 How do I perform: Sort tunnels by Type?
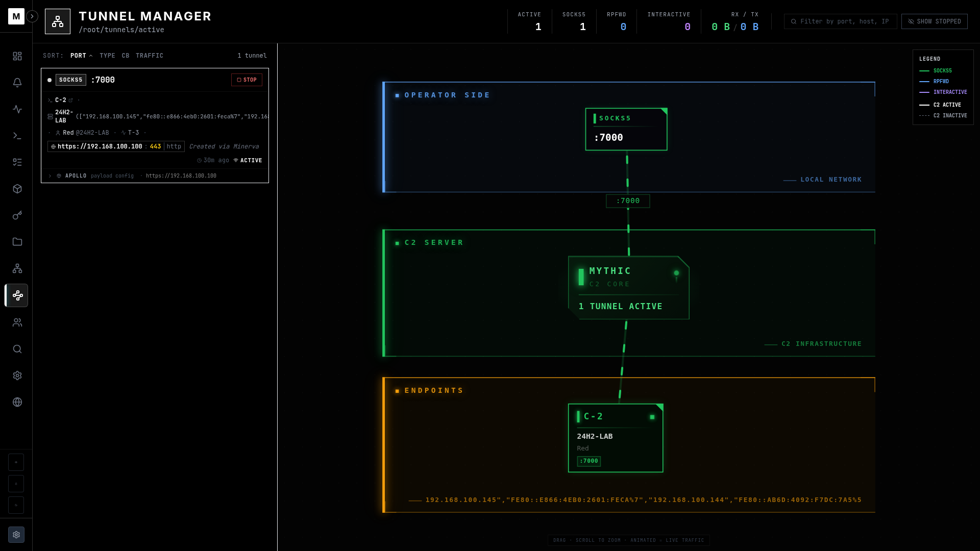[107, 56]
